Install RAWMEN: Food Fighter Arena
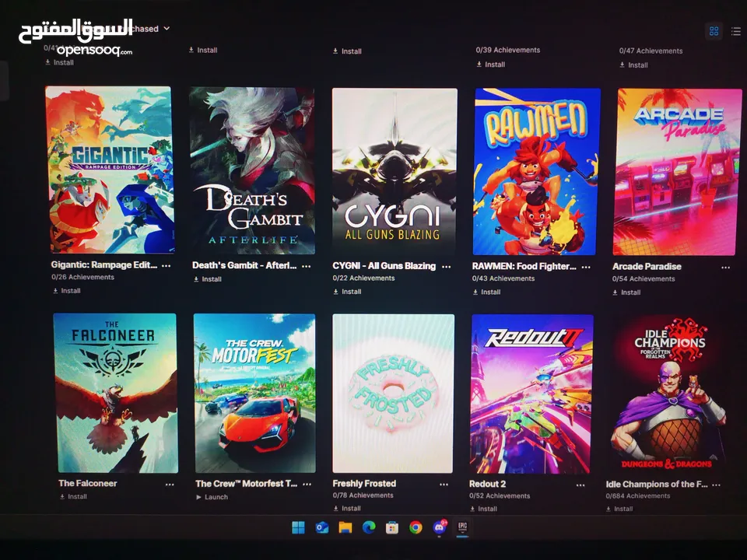 tap(486, 292)
